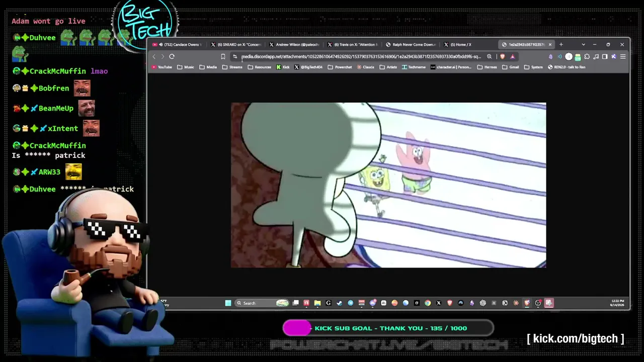Open the browser hamburger main menu
This screenshot has height=362, width=644.
click(623, 57)
